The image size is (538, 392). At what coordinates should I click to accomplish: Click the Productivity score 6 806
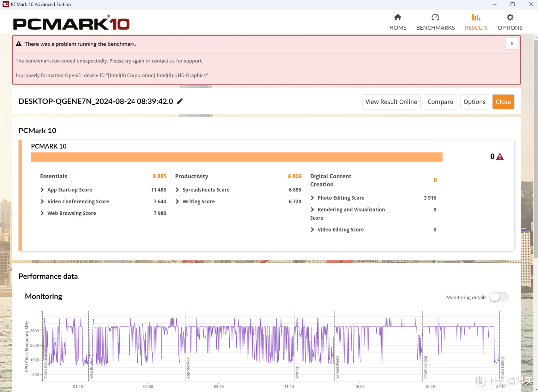(x=295, y=176)
